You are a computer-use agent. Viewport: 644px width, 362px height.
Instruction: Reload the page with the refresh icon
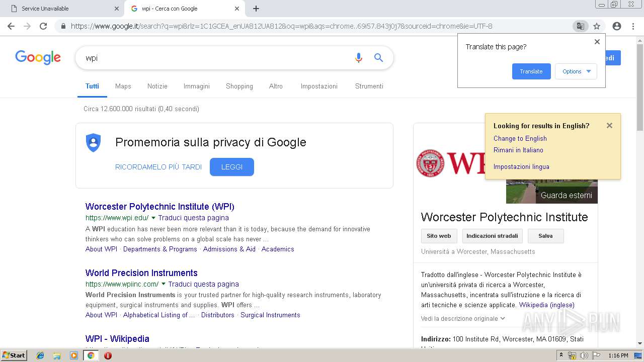click(43, 26)
